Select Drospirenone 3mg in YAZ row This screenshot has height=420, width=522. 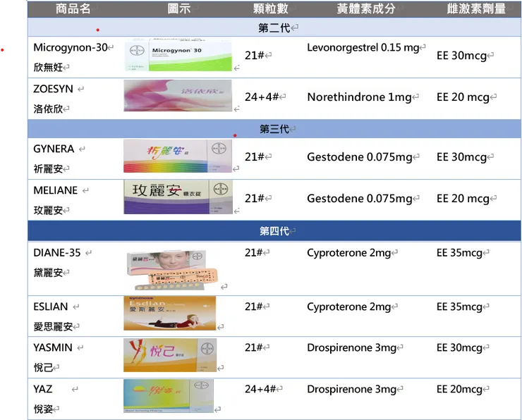[x=351, y=389]
